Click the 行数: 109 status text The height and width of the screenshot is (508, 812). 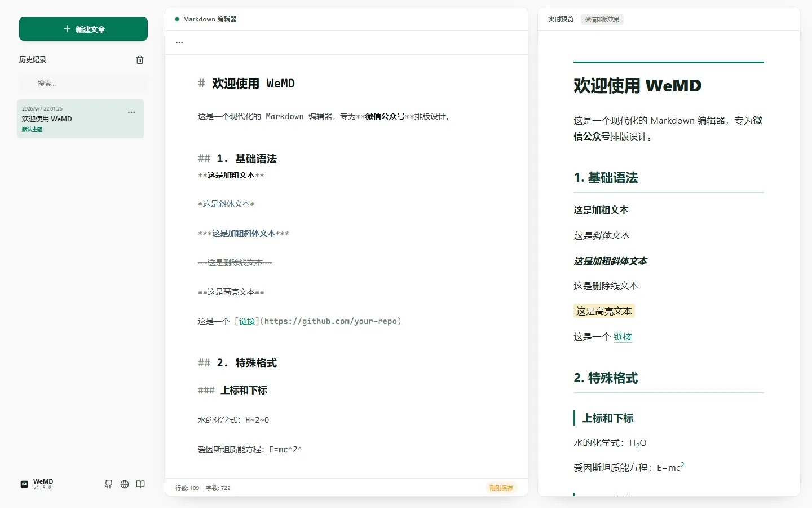[x=187, y=488]
